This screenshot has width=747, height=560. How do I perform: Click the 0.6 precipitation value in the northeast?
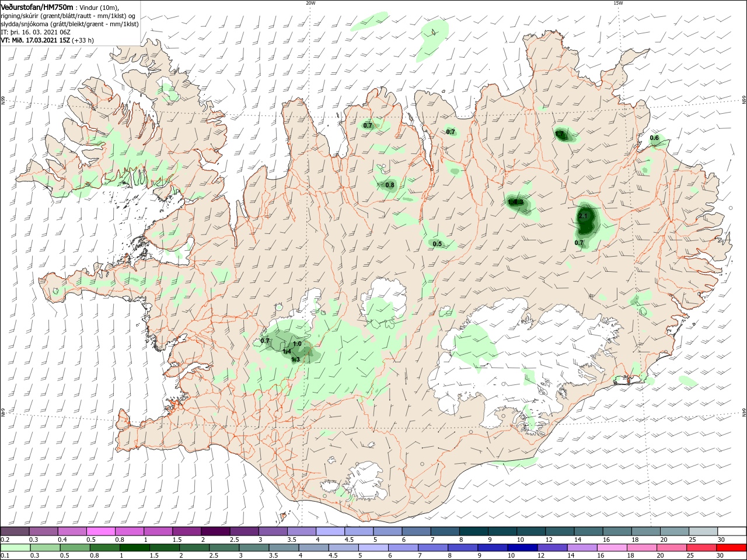pos(654,138)
